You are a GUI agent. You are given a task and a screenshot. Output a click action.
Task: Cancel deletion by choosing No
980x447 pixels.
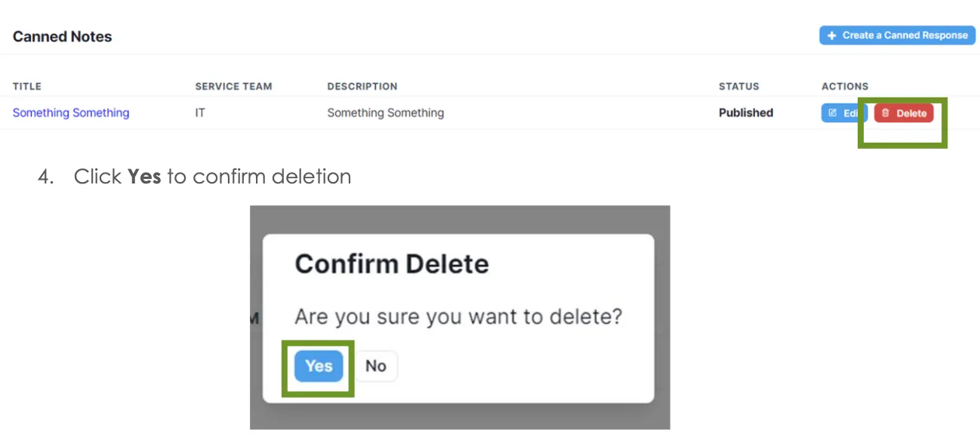[376, 366]
